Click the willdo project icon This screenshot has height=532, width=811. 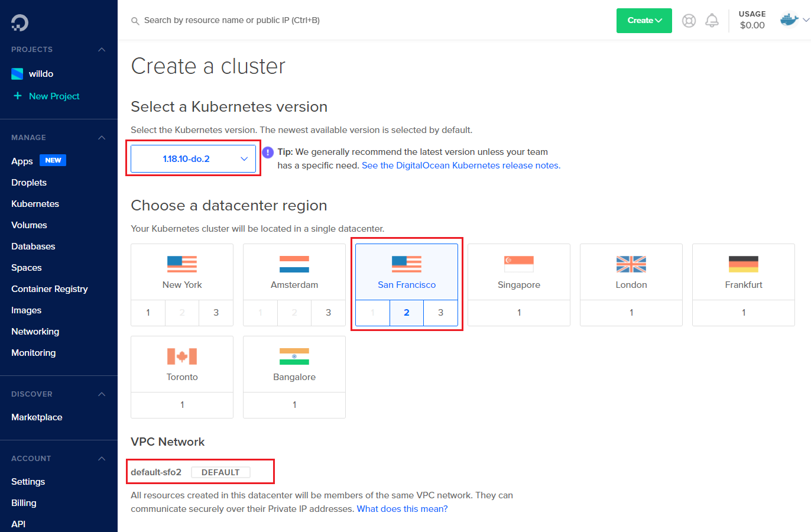click(x=17, y=74)
